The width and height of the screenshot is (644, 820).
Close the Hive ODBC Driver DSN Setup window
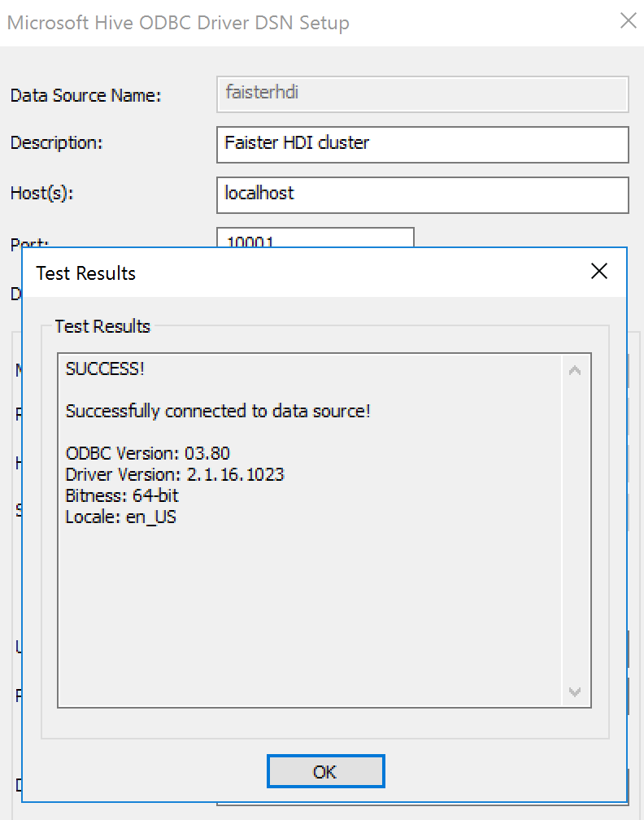pos(628,21)
